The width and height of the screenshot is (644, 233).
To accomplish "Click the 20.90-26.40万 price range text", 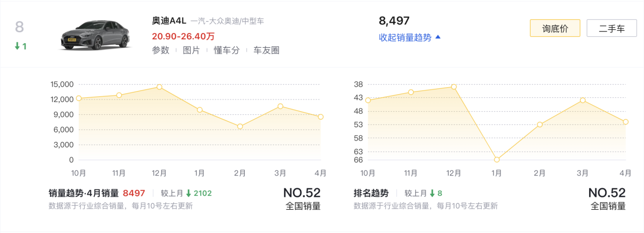I will [x=183, y=36].
